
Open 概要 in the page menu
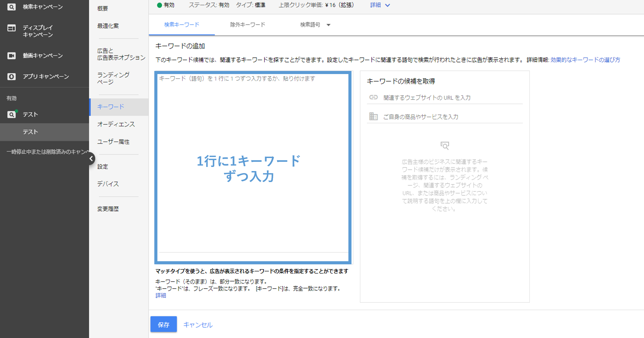(103, 8)
